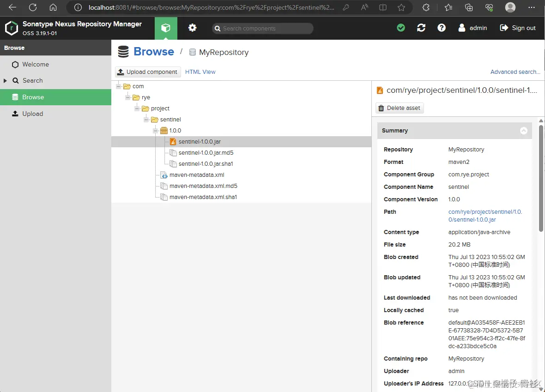Select maven-metadata.xml file
This screenshot has height=392, width=545.
point(197,175)
